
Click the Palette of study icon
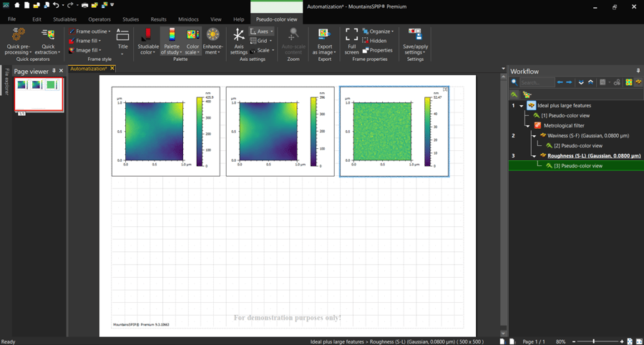pos(172,34)
